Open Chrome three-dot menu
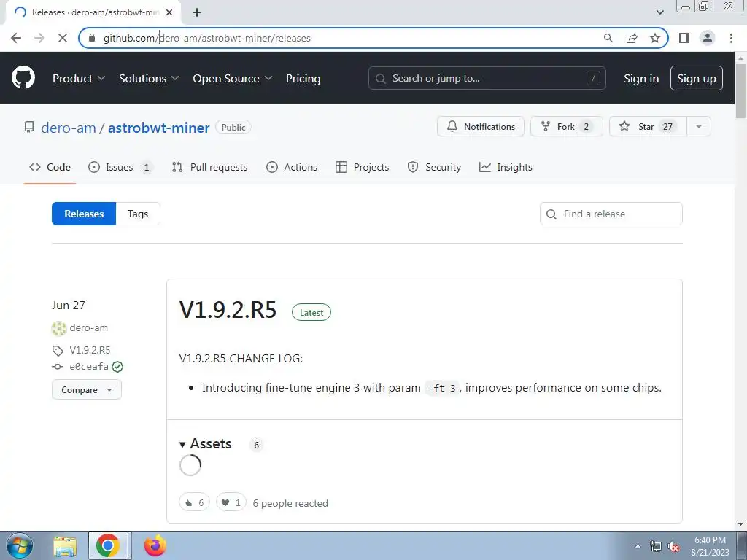 pyautogui.click(x=731, y=38)
